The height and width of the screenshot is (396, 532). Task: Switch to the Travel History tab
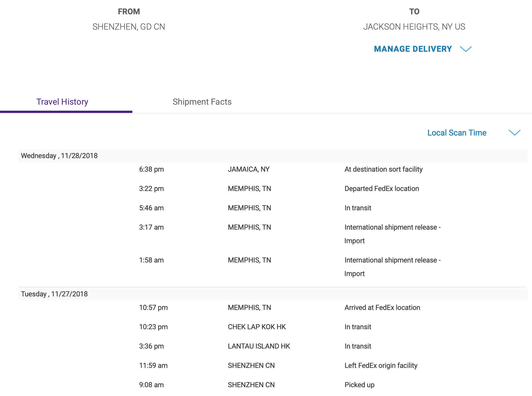coord(62,102)
